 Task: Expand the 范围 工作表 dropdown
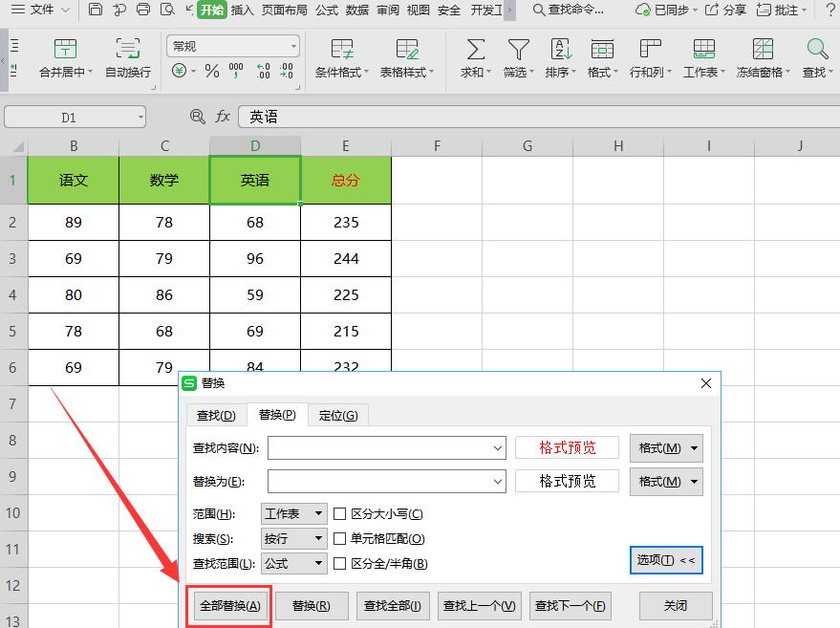tap(294, 514)
